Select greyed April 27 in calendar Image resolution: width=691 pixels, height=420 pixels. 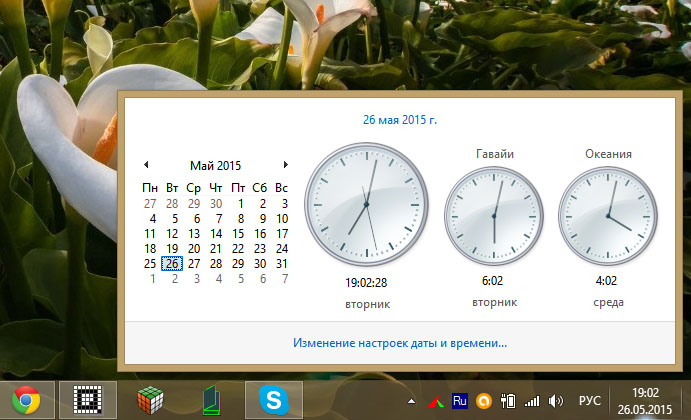coord(150,204)
